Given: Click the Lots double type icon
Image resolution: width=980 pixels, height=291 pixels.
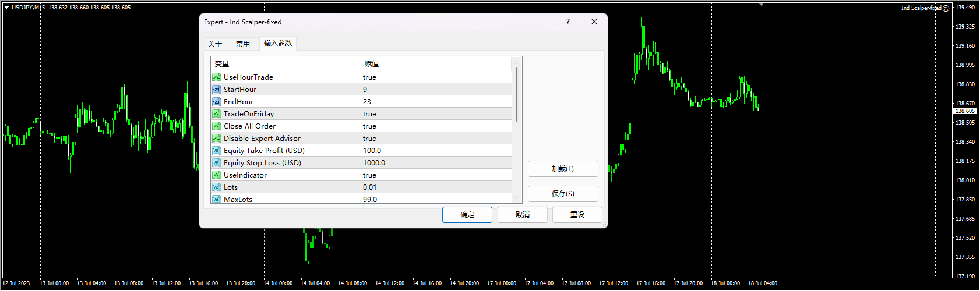Looking at the screenshot, I should (217, 187).
